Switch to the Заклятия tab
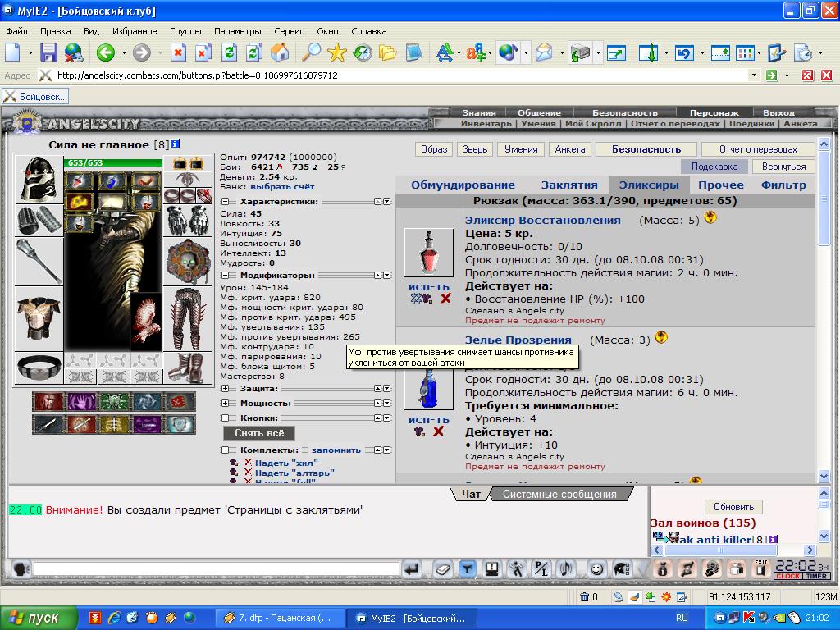Screen dimensions: 840x630 click(569, 185)
